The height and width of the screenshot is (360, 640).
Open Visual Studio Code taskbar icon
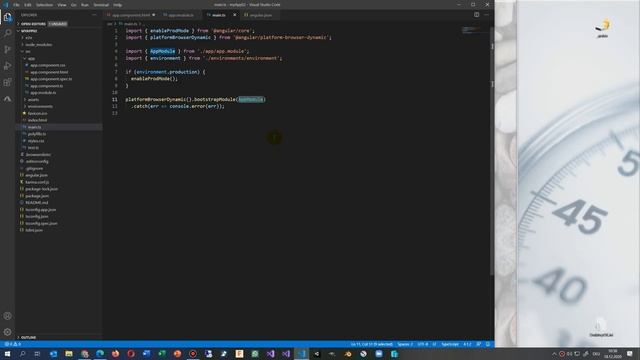pos(301,354)
